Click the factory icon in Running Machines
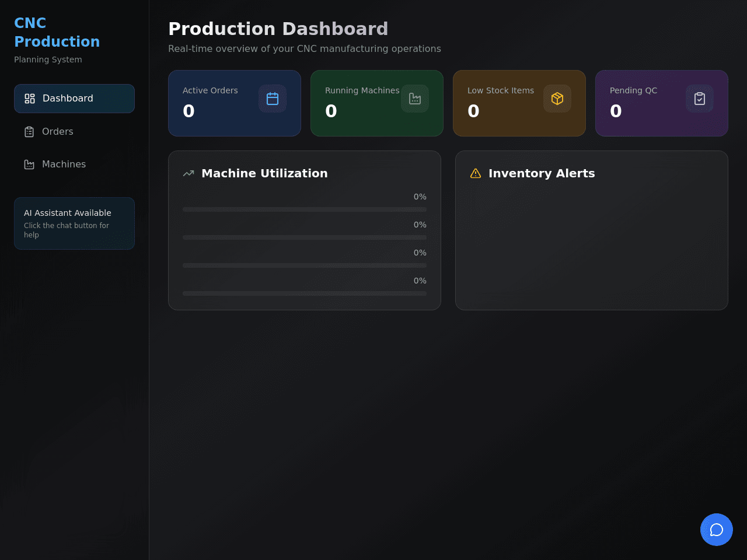747x560 pixels. pos(415,99)
